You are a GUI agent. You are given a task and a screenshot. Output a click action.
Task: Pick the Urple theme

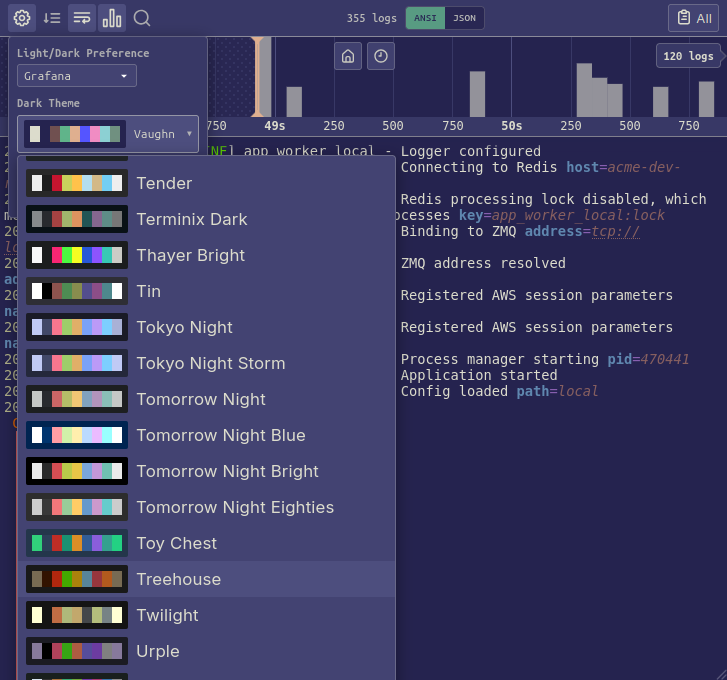coord(207,651)
